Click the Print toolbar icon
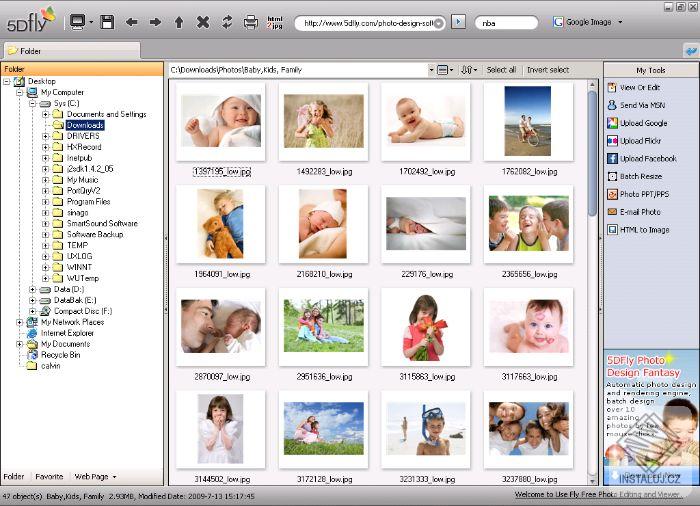 250,22
